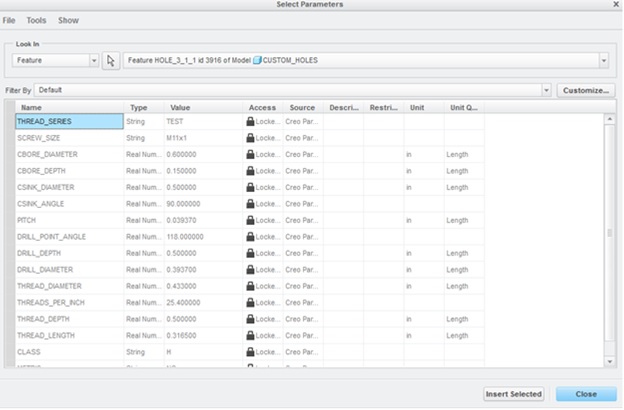Image resolution: width=624 pixels, height=410 pixels.
Task: Click lock icon in DRILL_DEPTH row
Action: pos(250,253)
